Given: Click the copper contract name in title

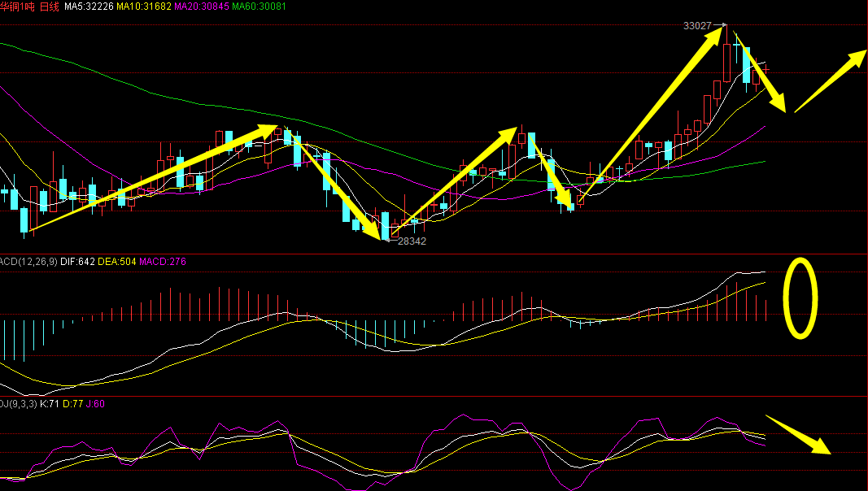Looking at the screenshot, I should click(x=18, y=7).
